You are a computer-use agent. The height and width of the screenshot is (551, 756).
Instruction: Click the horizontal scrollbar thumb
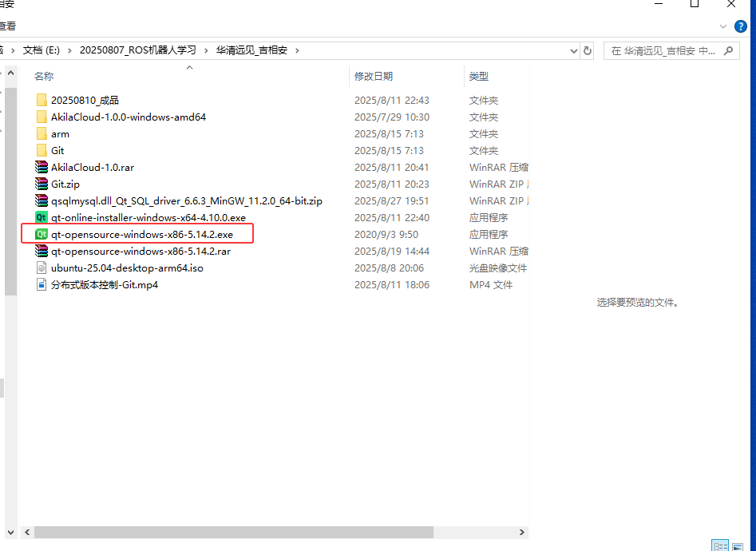[x=233, y=532]
